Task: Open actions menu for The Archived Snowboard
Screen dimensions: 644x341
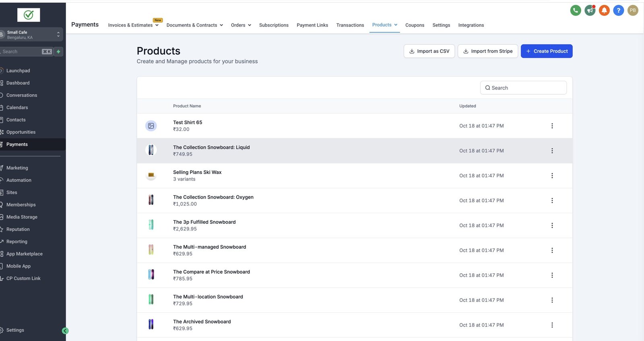Action: pos(552,325)
